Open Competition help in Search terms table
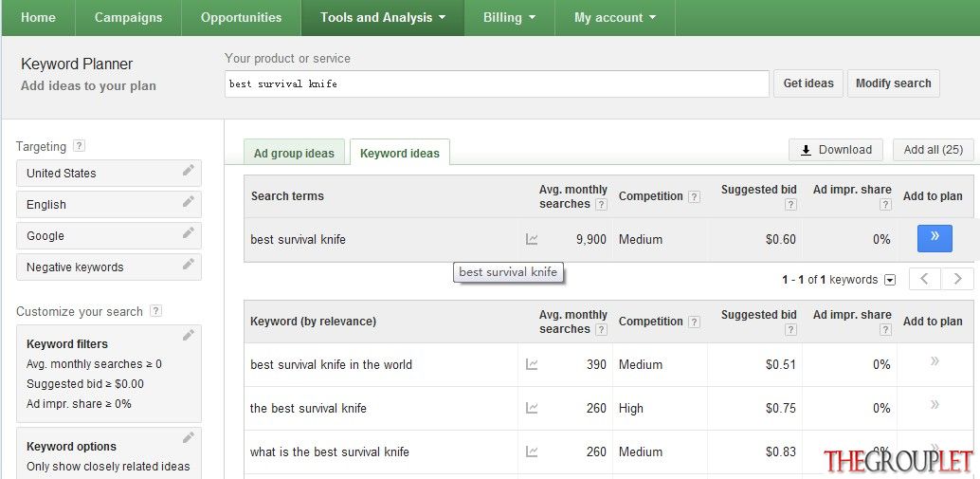The image size is (980, 479). (694, 196)
